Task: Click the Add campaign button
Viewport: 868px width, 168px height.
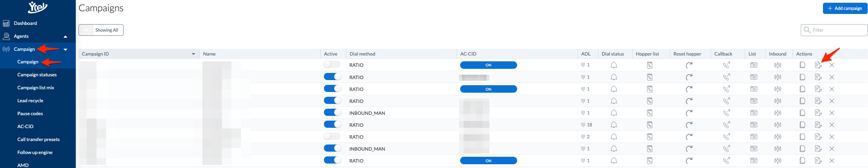Action: [845, 8]
